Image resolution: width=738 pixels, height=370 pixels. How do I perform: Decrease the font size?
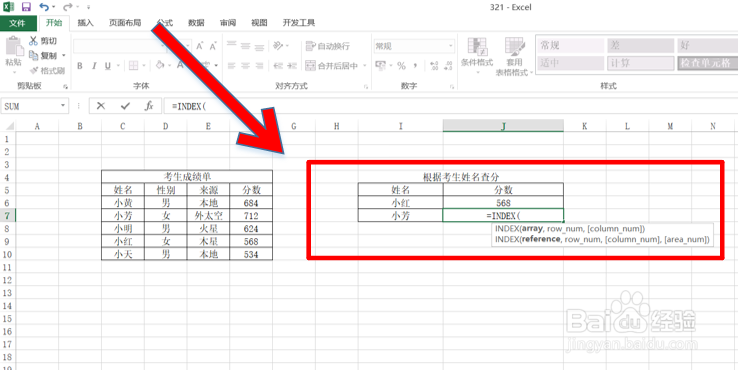[213, 46]
